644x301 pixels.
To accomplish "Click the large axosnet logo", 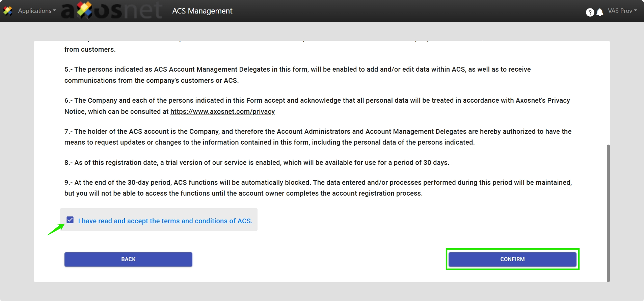I will coord(111,10).
